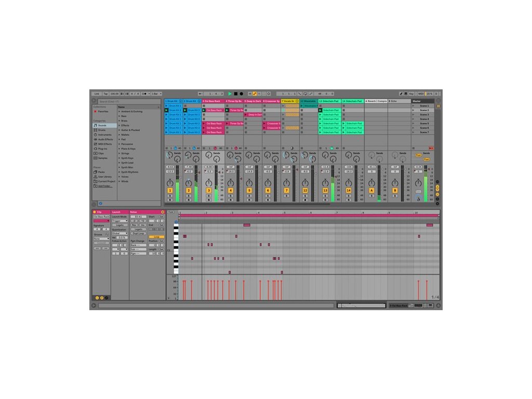532x399 pixels.
Task: Launch Scene 1 from the Master track
Action: [x=413, y=106]
